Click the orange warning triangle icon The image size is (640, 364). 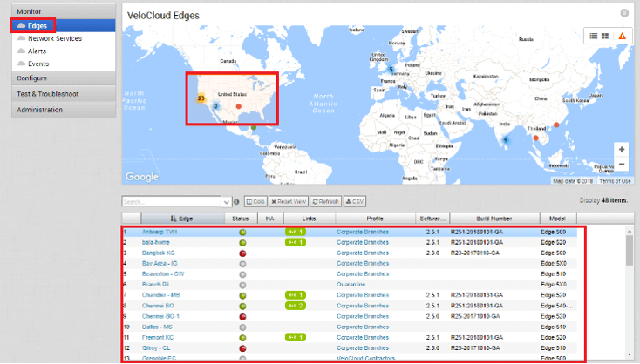pyautogui.click(x=622, y=36)
